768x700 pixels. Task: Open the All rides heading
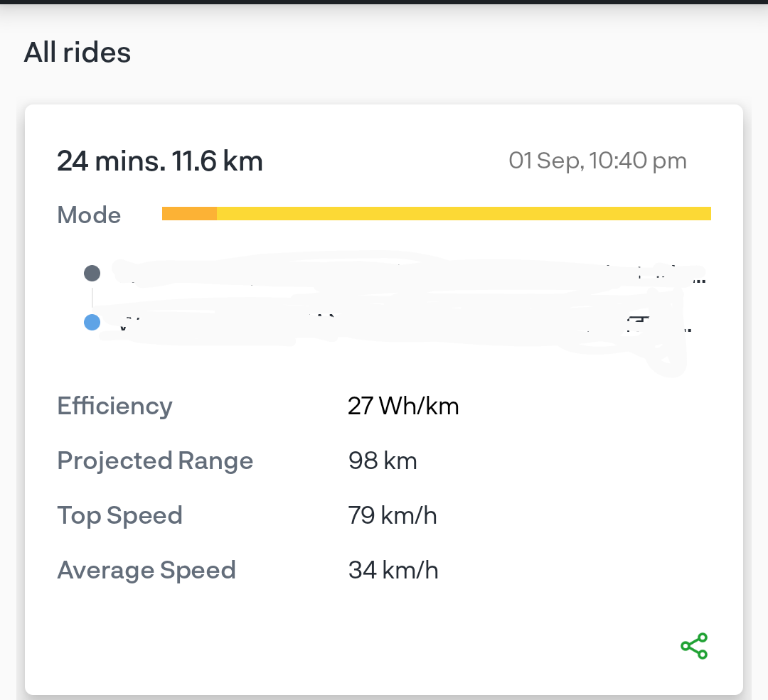click(x=78, y=52)
